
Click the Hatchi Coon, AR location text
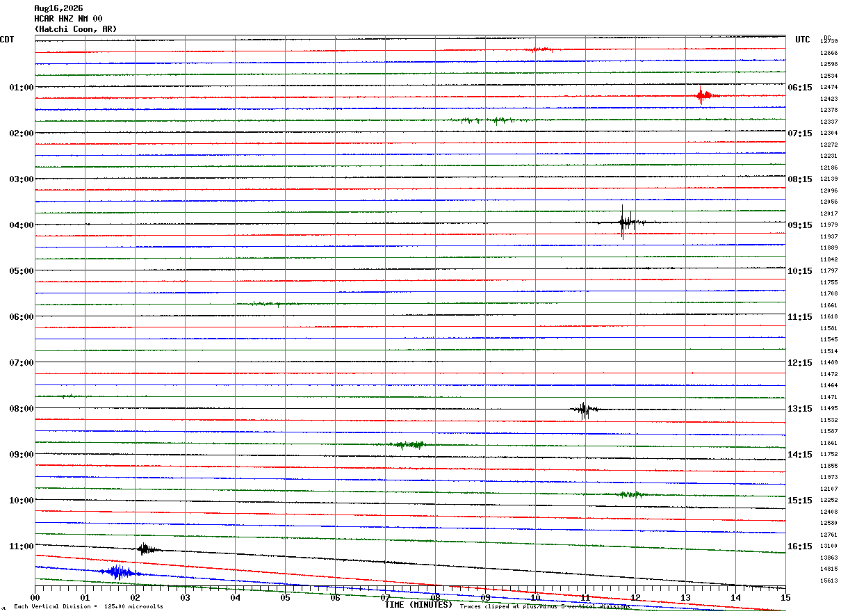pos(76,29)
